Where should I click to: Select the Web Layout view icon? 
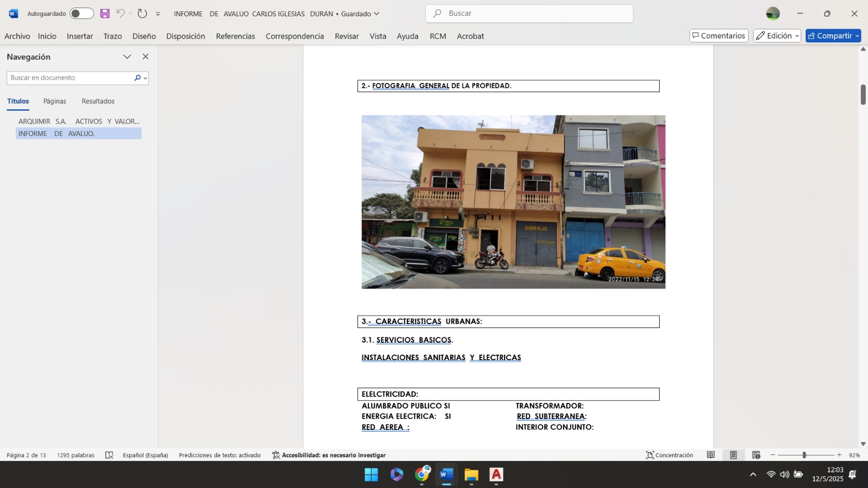pos(756,455)
